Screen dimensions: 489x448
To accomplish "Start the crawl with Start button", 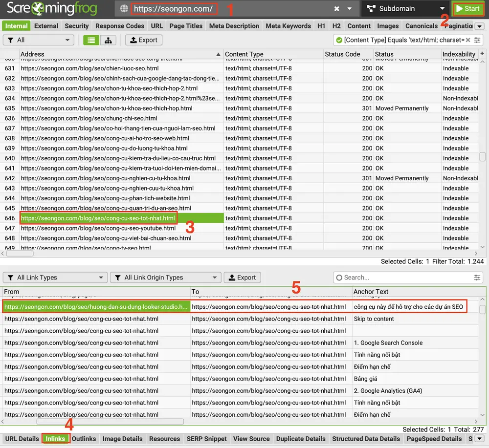I will click(x=467, y=9).
